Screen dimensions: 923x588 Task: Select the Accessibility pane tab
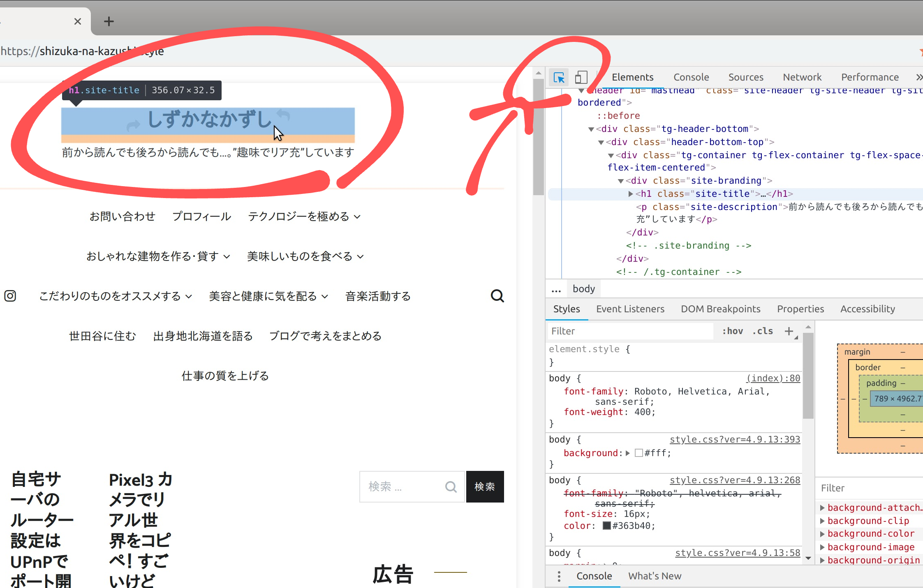[x=867, y=309]
